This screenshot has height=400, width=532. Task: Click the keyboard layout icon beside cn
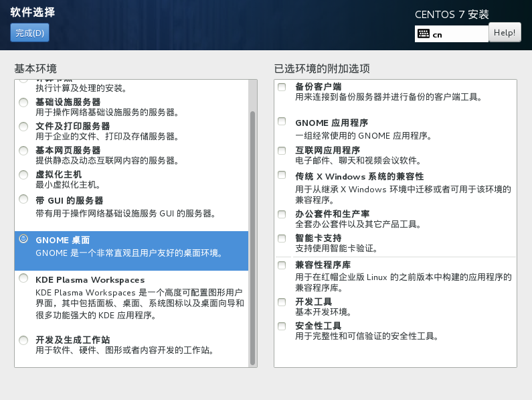click(424, 34)
